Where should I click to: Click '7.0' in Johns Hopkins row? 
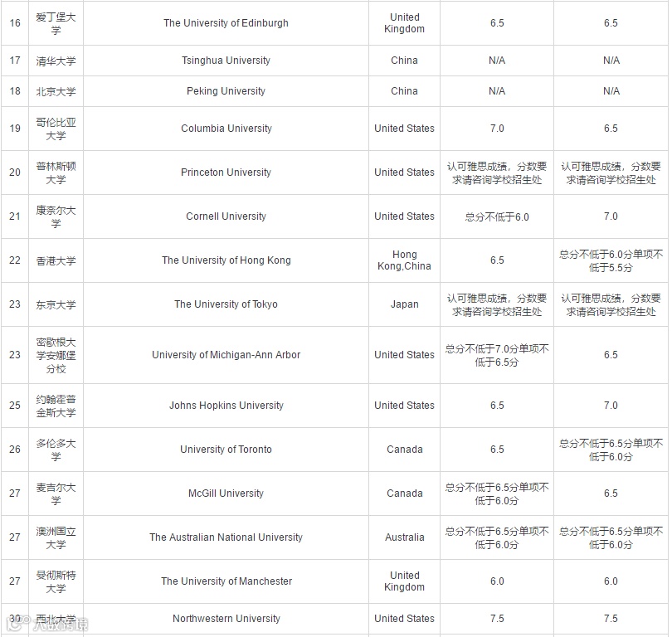611,406
